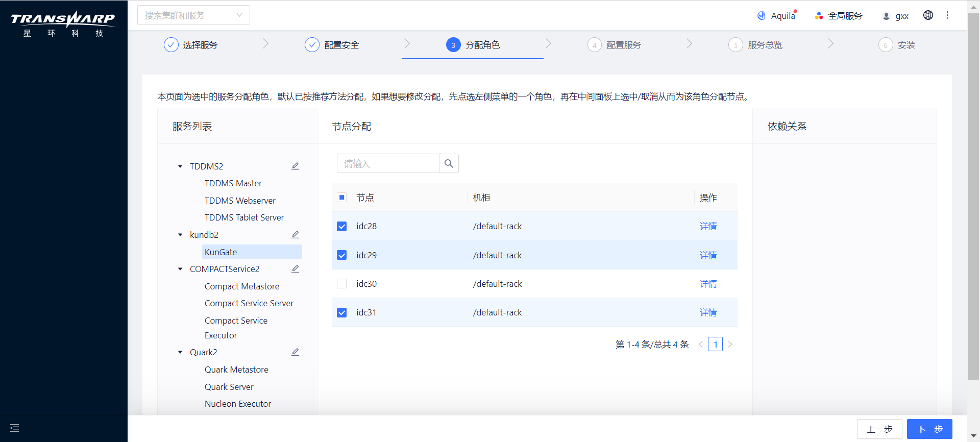Screen dimensions: 980x442
Task: Select the Compact Service Server role
Action: click(249, 303)
